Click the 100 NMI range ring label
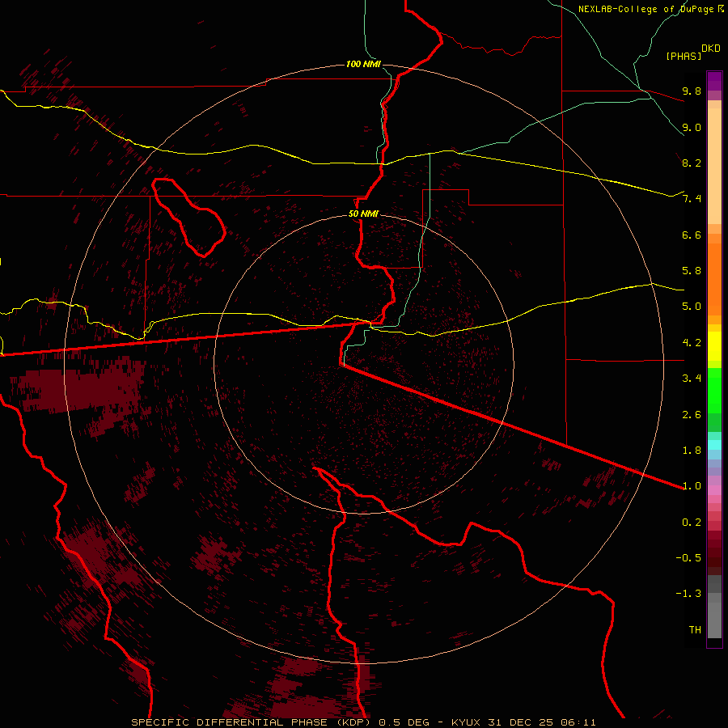Image resolution: width=728 pixels, height=728 pixels. point(363,64)
